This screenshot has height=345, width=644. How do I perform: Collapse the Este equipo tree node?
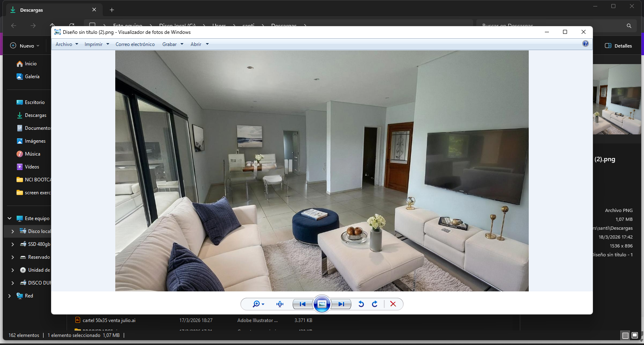(x=9, y=218)
